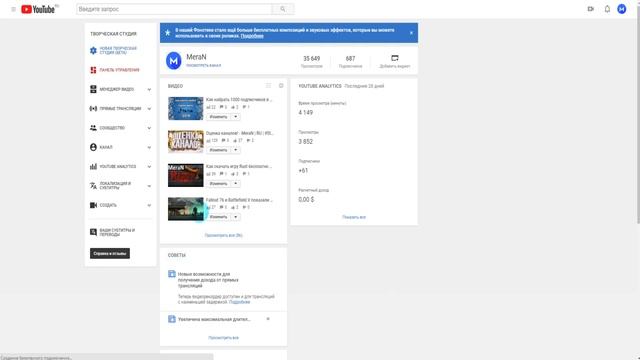The height and width of the screenshot is (360, 640).
Task: Click Edit button for first video
Action: pyautogui.click(x=218, y=117)
